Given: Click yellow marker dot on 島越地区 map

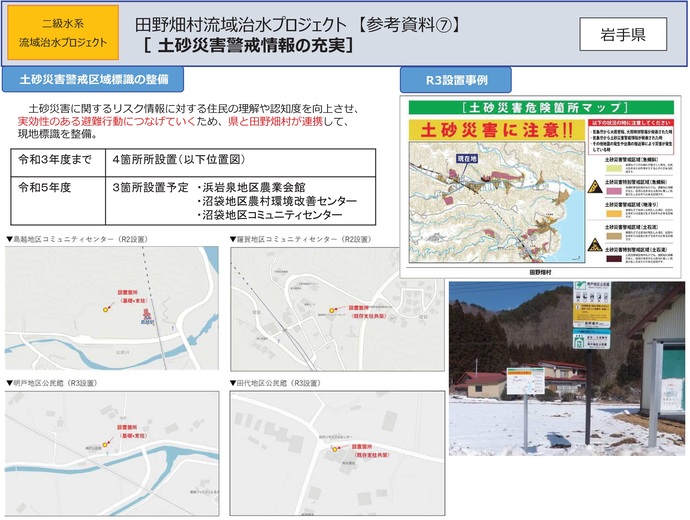Looking at the screenshot, I should coord(105,310).
